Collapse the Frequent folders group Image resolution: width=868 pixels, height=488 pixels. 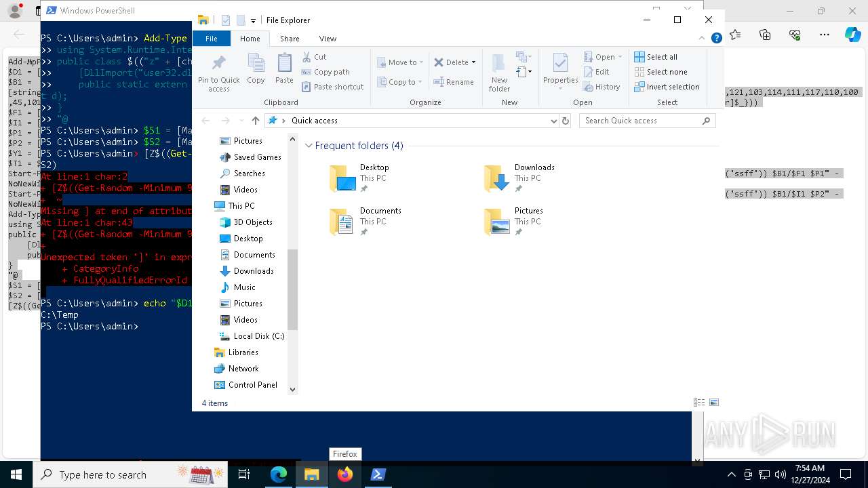tap(309, 146)
